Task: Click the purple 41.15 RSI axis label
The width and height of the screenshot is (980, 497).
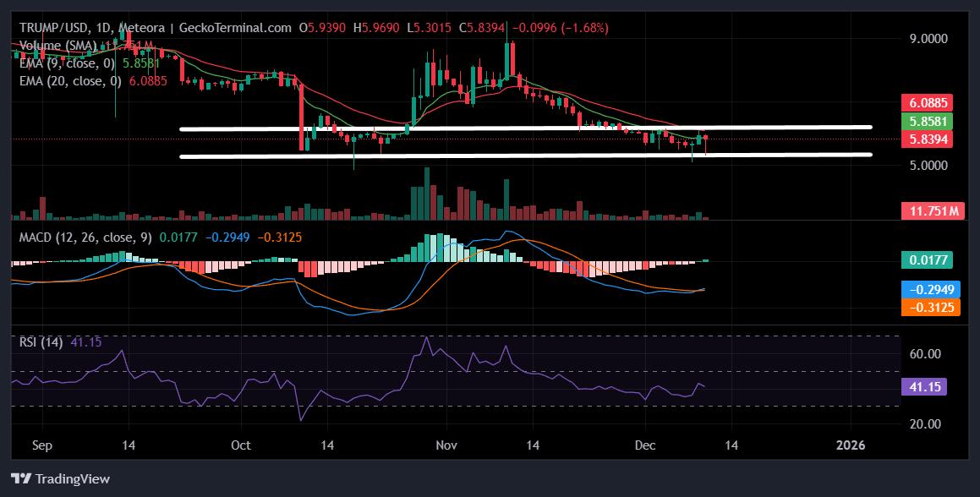Action: pyautogui.click(x=923, y=387)
